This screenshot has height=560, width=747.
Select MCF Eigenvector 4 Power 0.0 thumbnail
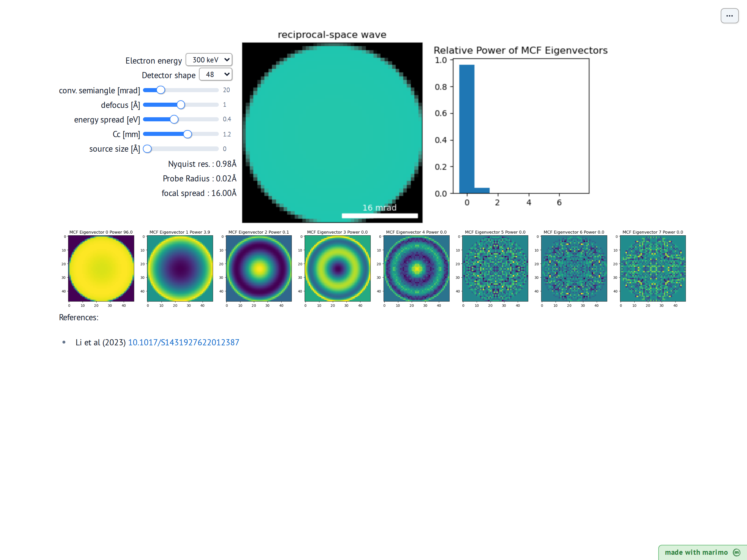click(416, 268)
